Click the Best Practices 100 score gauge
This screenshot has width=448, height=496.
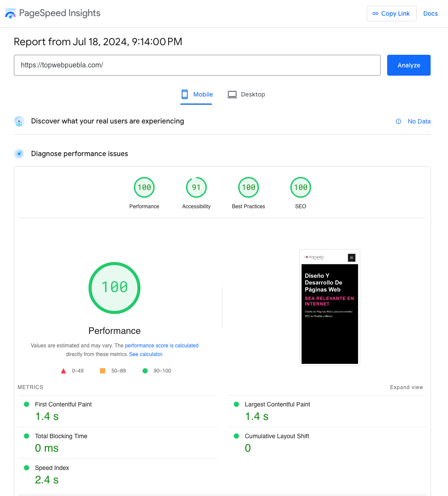[x=249, y=188]
